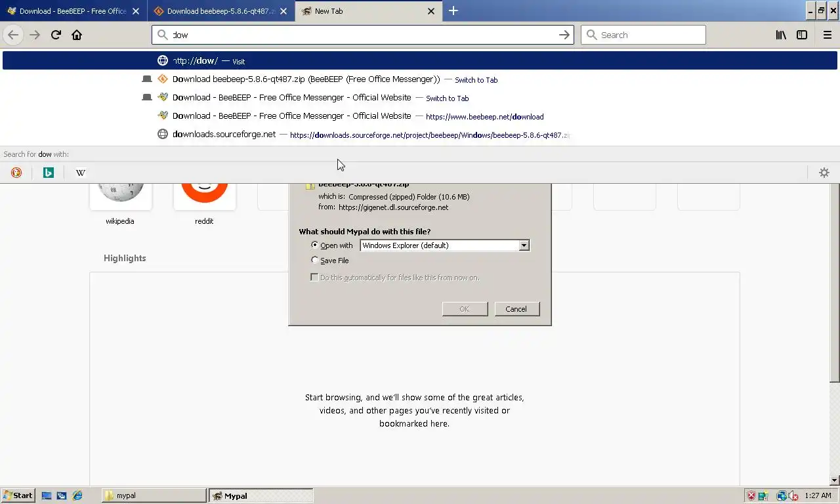Click the Mypal taskbar button
840x504 pixels.
261,495
